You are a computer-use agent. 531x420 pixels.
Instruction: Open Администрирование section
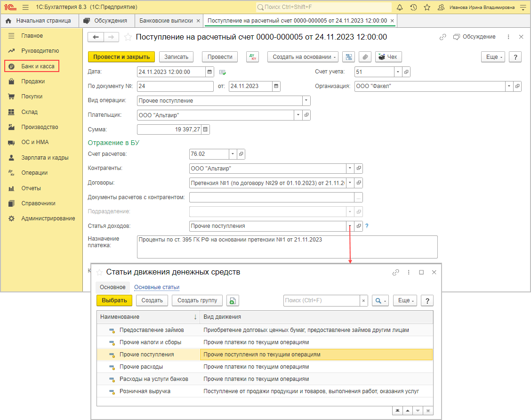(x=48, y=218)
